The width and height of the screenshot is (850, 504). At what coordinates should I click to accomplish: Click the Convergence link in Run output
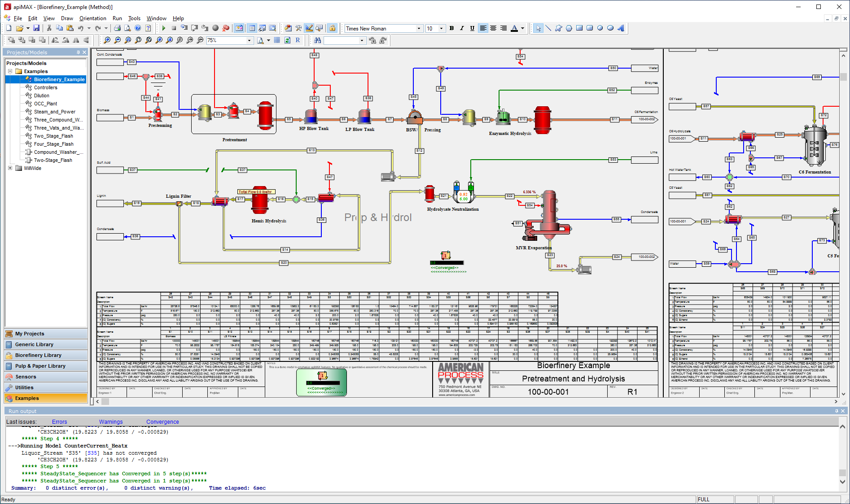pos(162,422)
